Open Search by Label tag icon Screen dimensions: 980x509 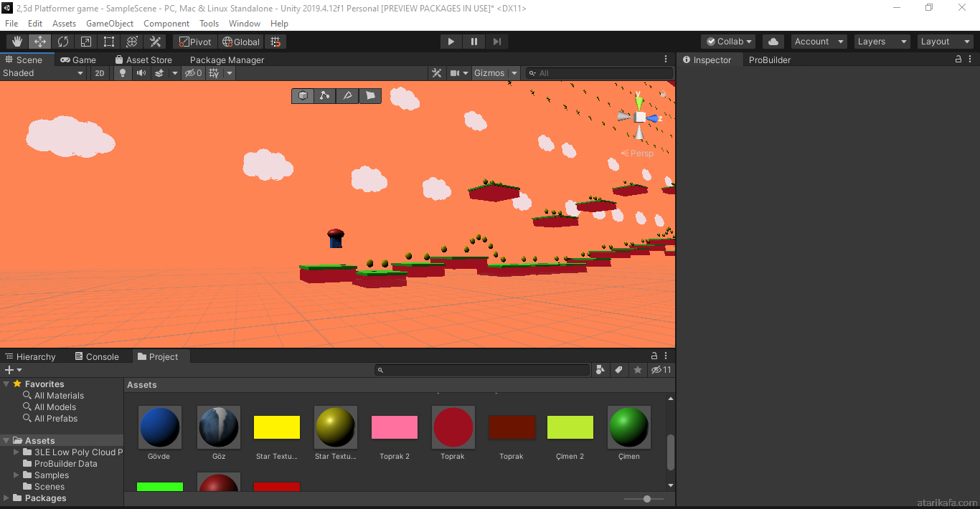618,370
